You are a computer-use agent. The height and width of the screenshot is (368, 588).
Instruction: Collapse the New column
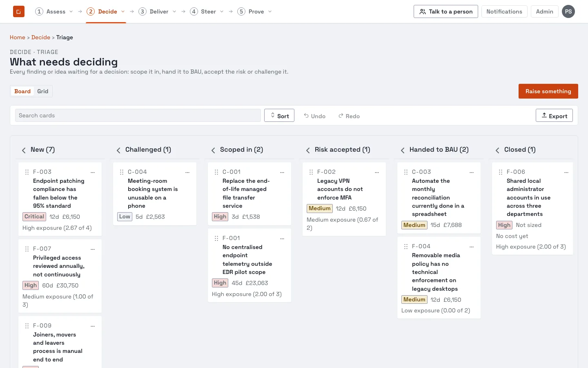[24, 150]
